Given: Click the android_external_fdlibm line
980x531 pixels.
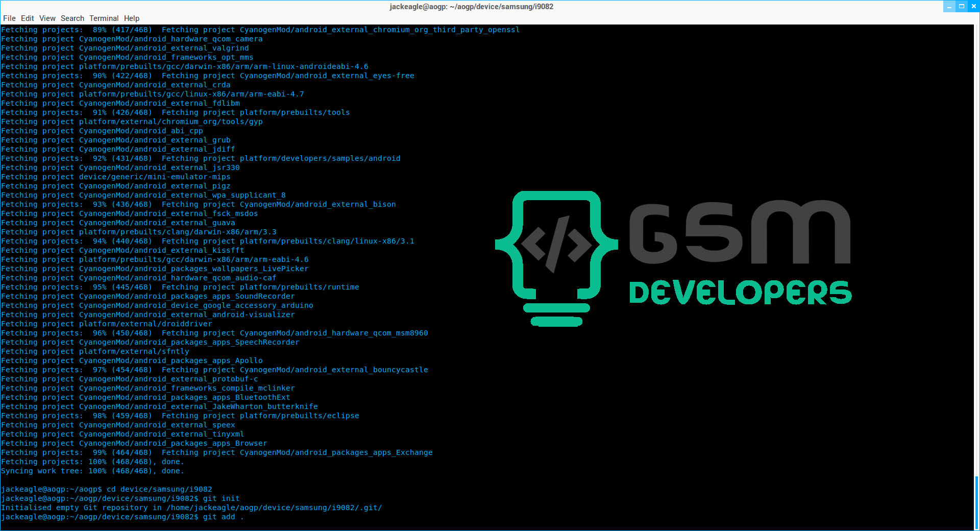Looking at the screenshot, I should click(120, 104).
